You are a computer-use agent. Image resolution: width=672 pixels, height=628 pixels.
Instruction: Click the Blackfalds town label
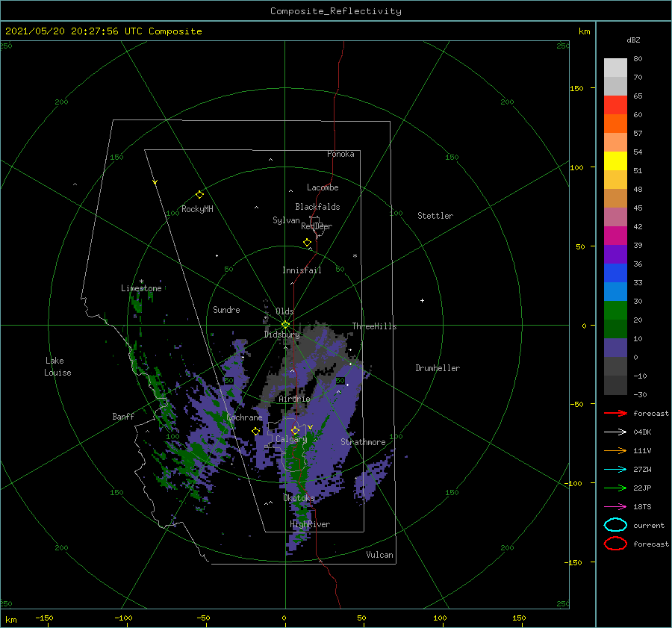tap(317, 207)
